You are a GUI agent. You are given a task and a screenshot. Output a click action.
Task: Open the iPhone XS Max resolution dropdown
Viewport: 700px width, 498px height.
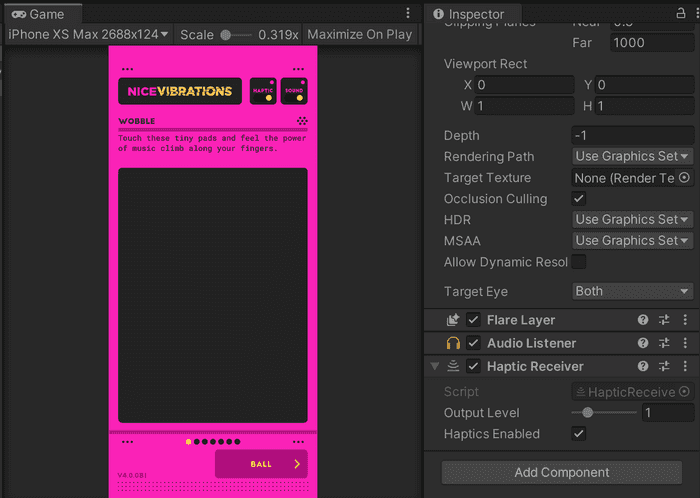click(x=88, y=34)
